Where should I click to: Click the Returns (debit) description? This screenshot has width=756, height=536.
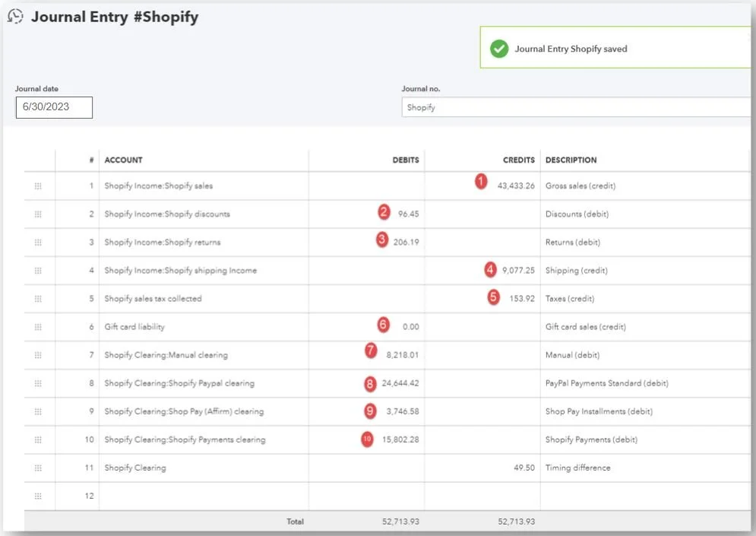(x=573, y=243)
